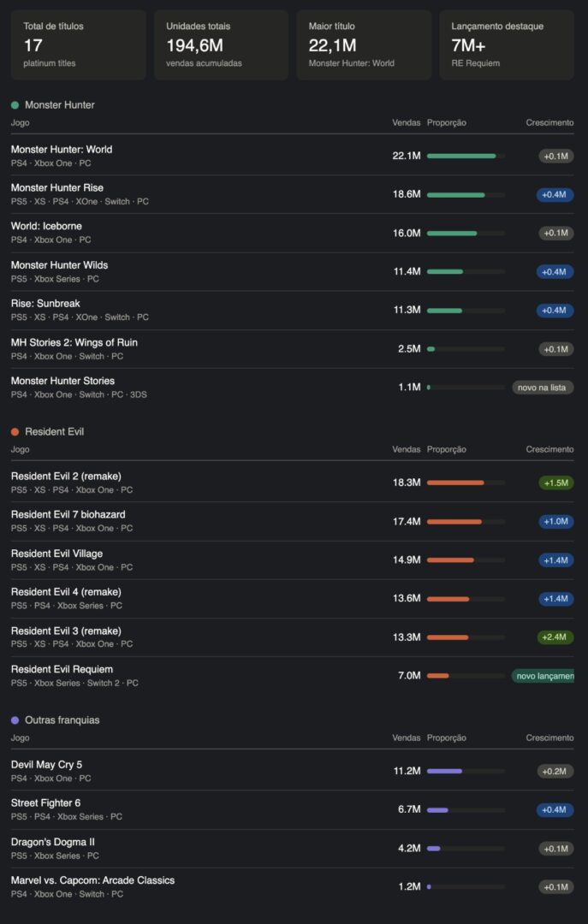Image resolution: width=588 pixels, height=924 pixels.
Task: Click the Maior título 22,1M card
Action: [x=364, y=44]
